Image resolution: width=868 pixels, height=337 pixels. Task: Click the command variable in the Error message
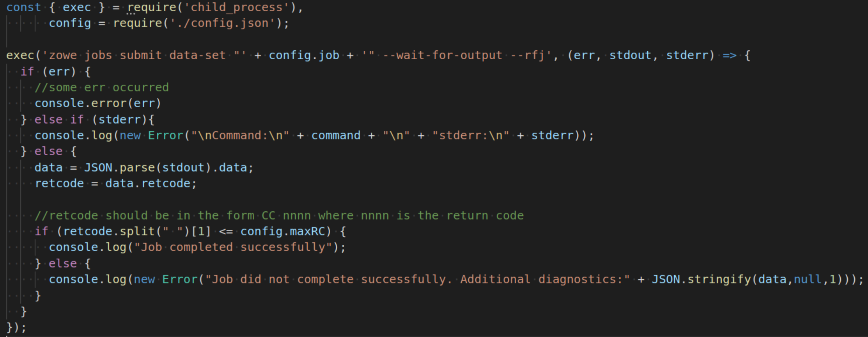(x=336, y=135)
